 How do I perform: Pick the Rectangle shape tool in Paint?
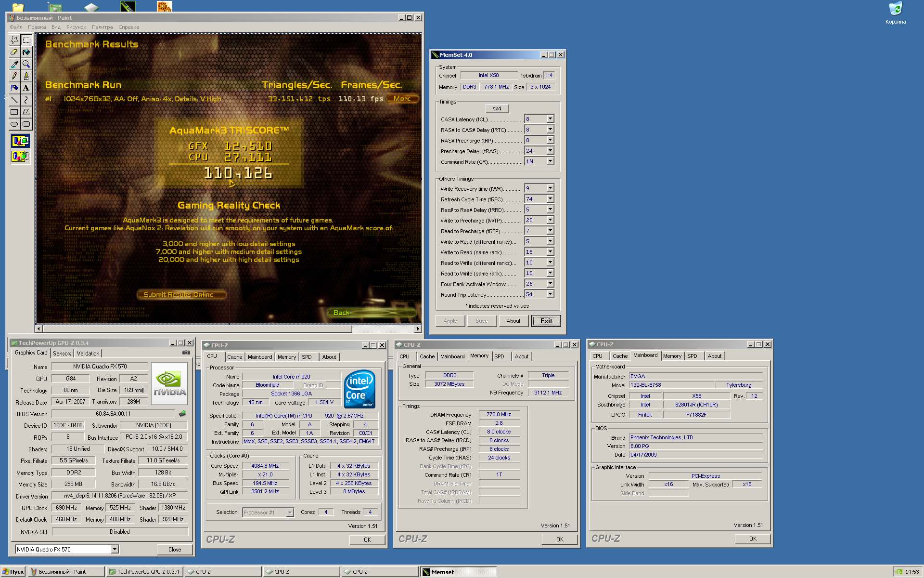pyautogui.click(x=14, y=112)
